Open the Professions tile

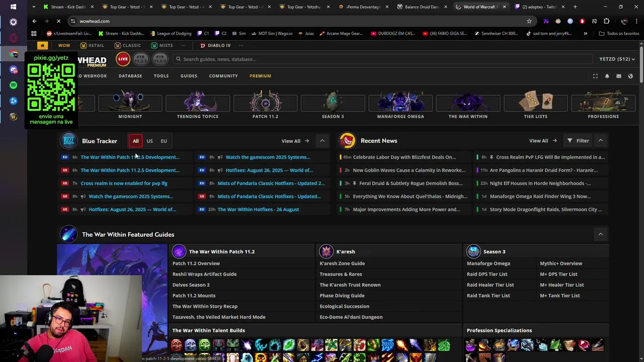(x=603, y=105)
